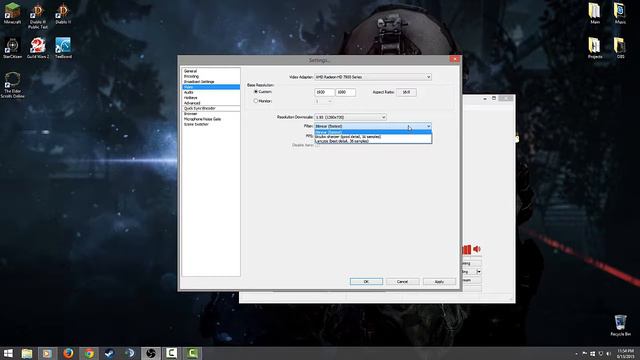Select the Guild Wars 2 desktop icon
Viewport: 640px width, 360px height.
click(x=38, y=48)
